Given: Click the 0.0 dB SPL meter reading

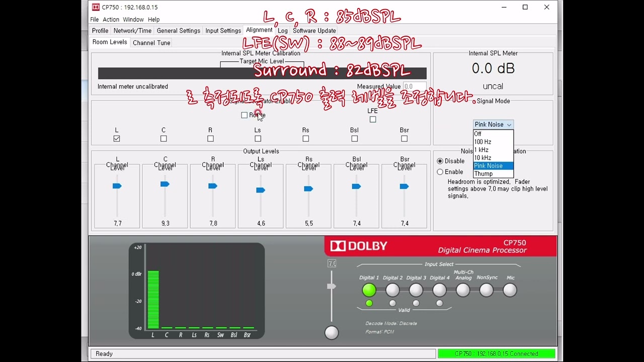Looking at the screenshot, I should 493,68.
